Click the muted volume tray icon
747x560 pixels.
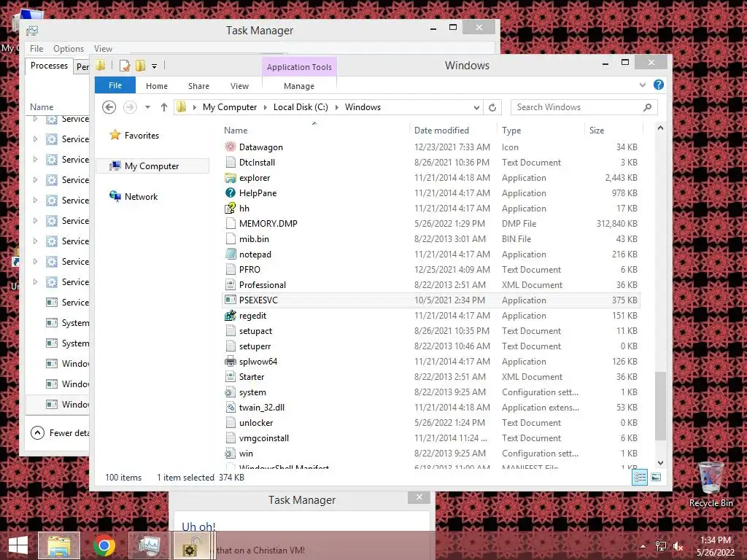coord(678,547)
